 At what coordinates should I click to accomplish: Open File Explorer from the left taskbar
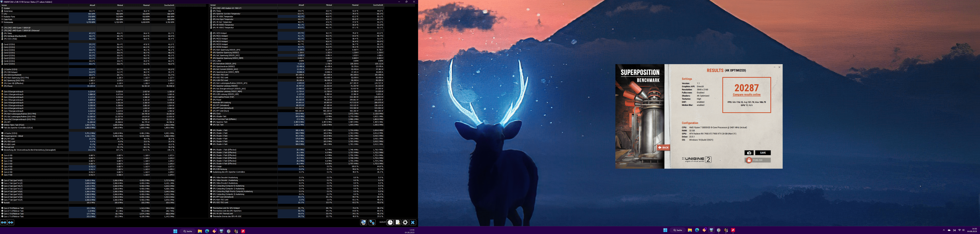tap(199, 231)
